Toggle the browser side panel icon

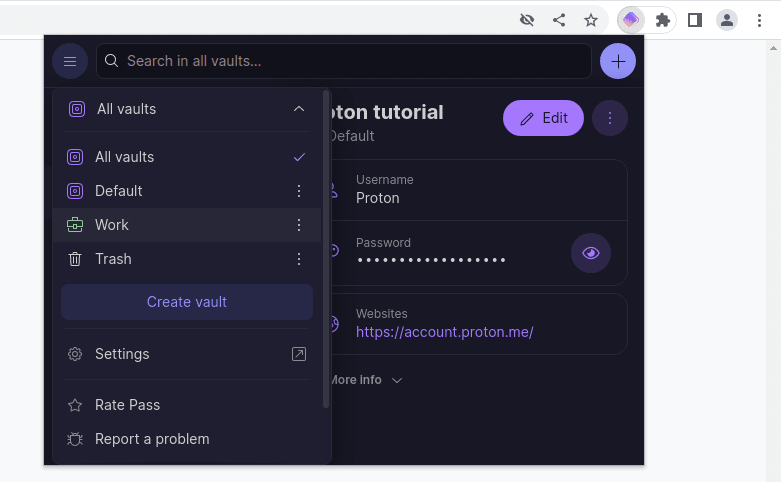(x=695, y=20)
